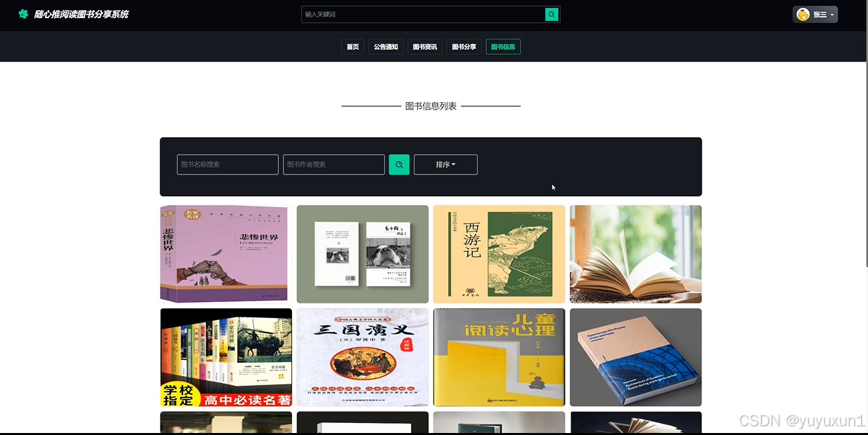Switch to the 图书资讯 tab

(425, 47)
